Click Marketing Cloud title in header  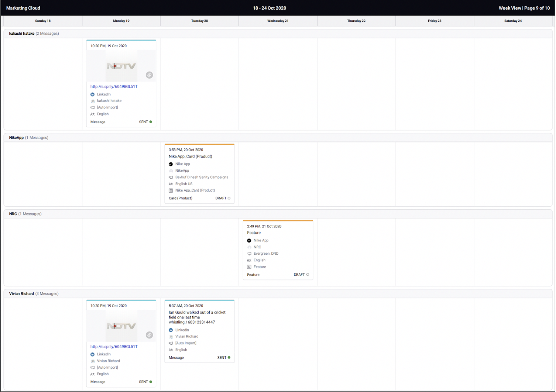[x=23, y=8]
